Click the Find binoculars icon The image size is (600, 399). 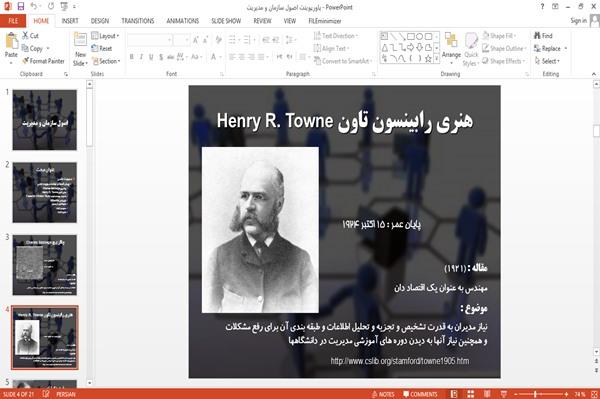click(537, 36)
